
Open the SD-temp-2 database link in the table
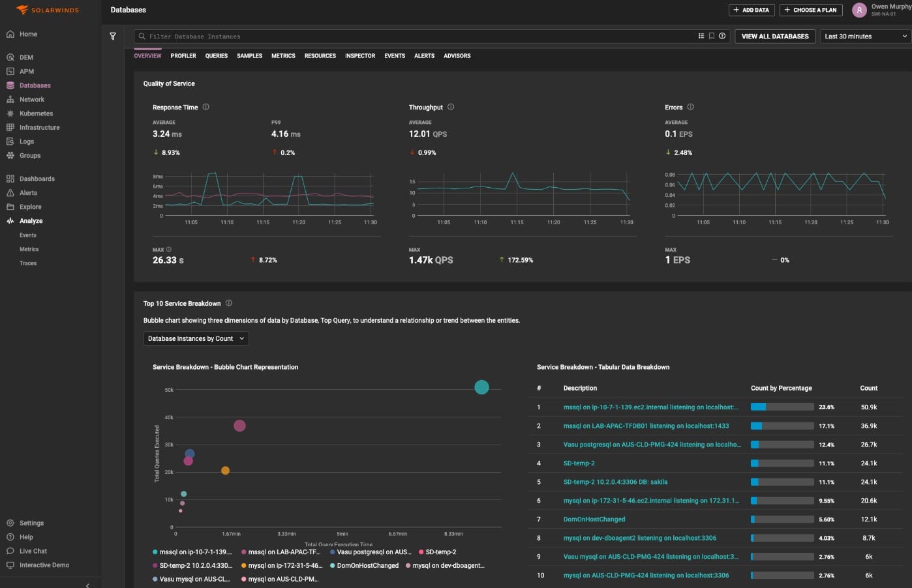pos(579,463)
